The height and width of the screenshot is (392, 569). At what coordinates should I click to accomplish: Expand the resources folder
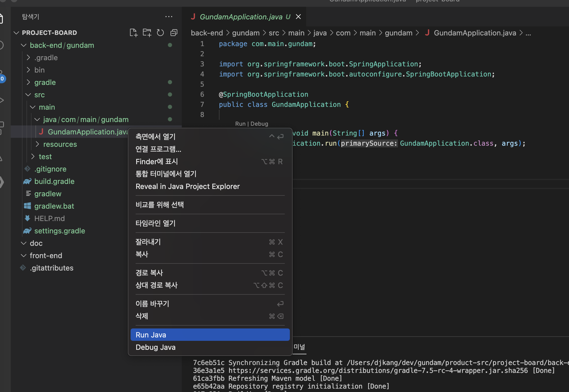pos(60,144)
